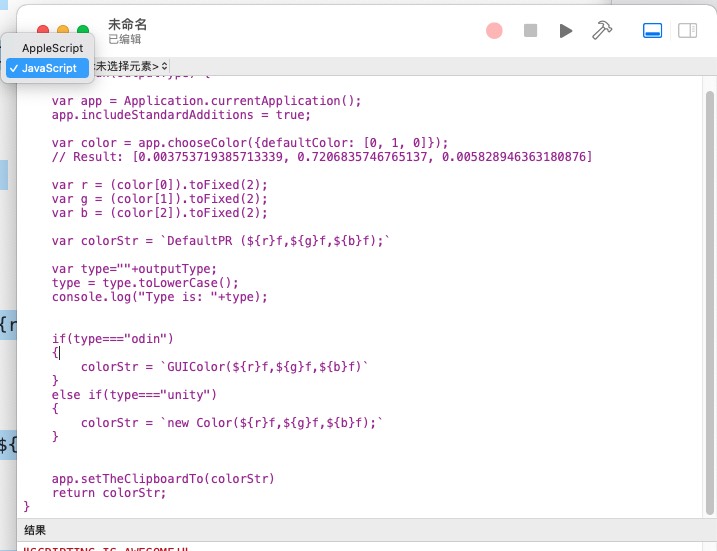Viewport: 717px width, 551px height.
Task: Click the line 'app.includeStandardAdditions = true;'
Action: 181,115
